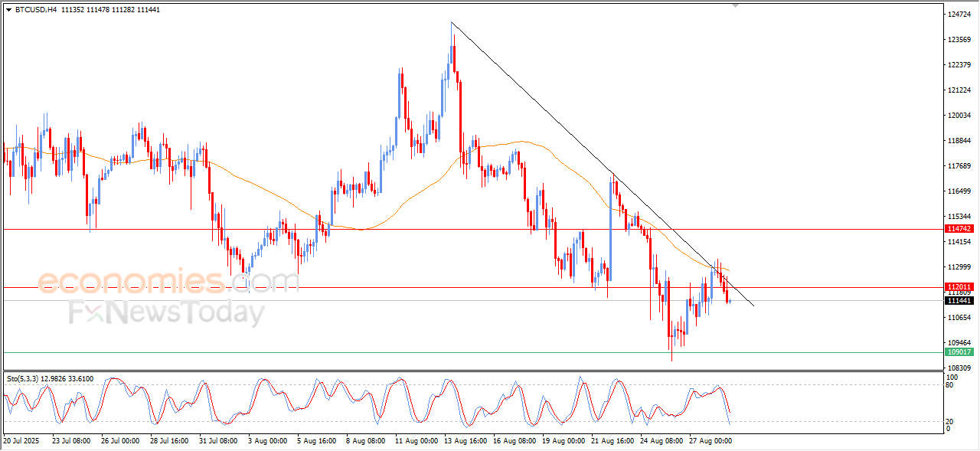Click the red 114742 price label
The image size is (980, 451).
point(959,229)
